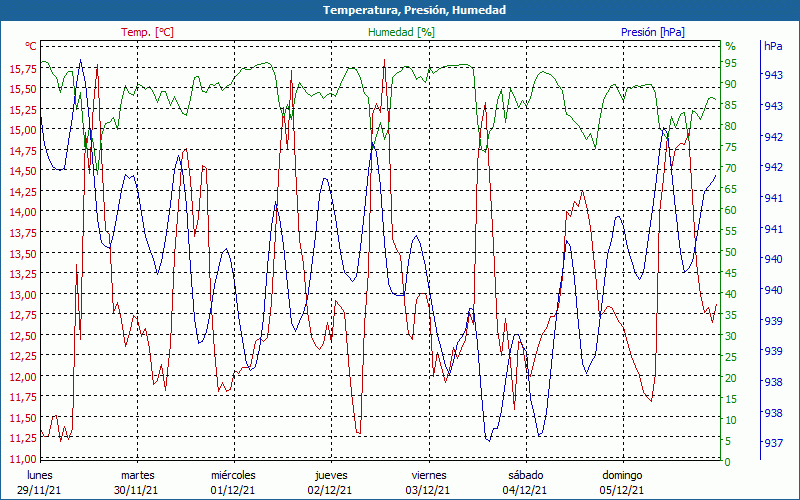This screenshot has width=800, height=500.
Task: Click the date 02/12/21
Action: (330, 490)
